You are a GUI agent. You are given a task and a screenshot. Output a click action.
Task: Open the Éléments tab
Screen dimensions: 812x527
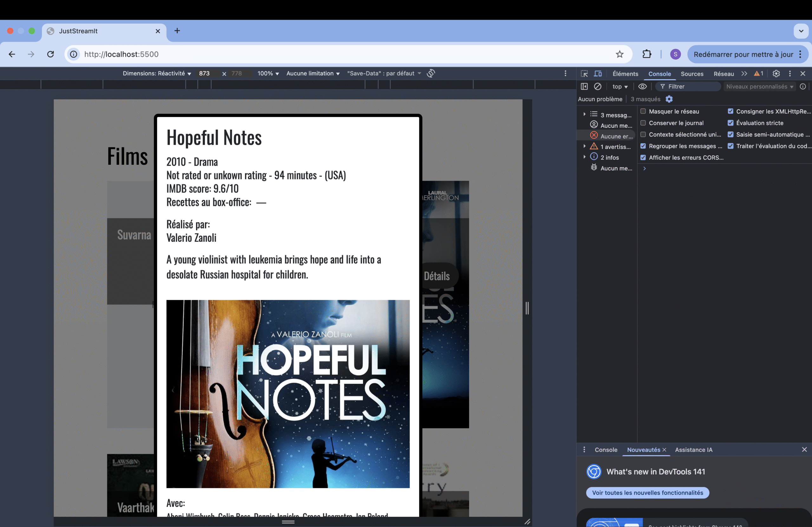pos(625,74)
